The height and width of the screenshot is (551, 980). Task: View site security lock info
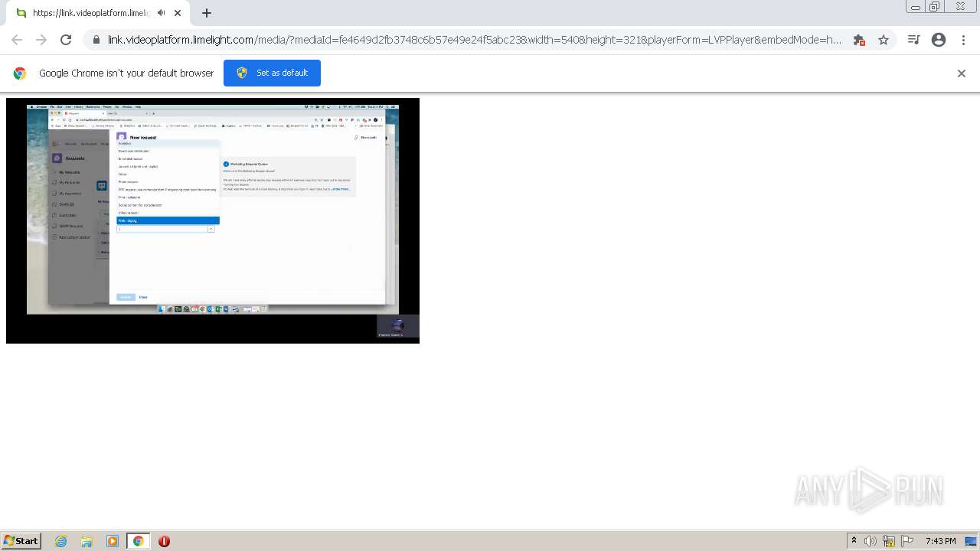96,40
